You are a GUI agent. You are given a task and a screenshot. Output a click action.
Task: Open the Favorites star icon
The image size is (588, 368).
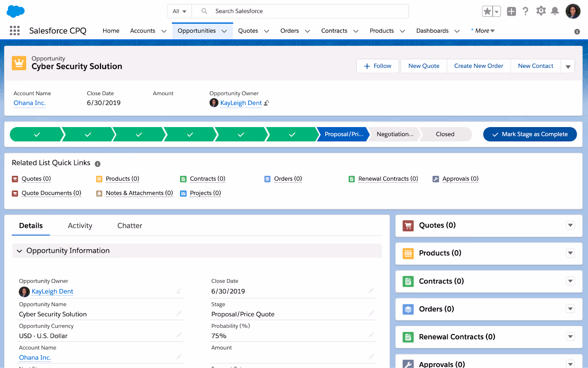coord(487,11)
